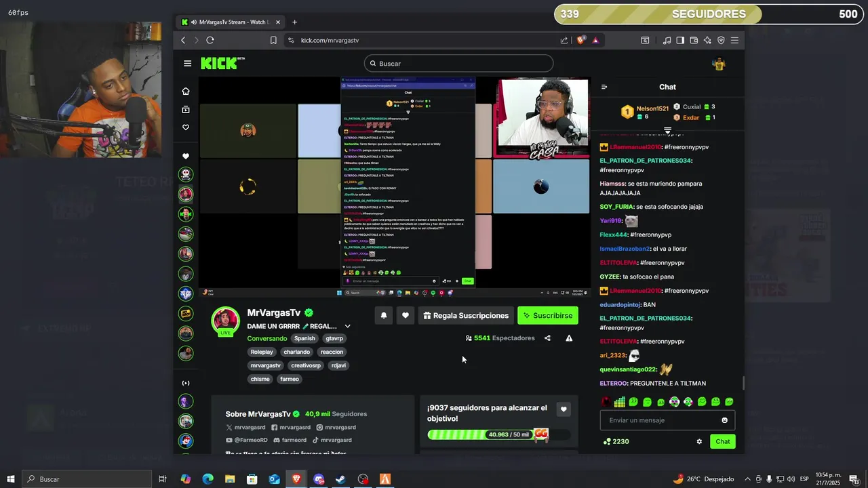Open chat settings gear icon
Viewport: 868px width, 488px height.
click(699, 441)
